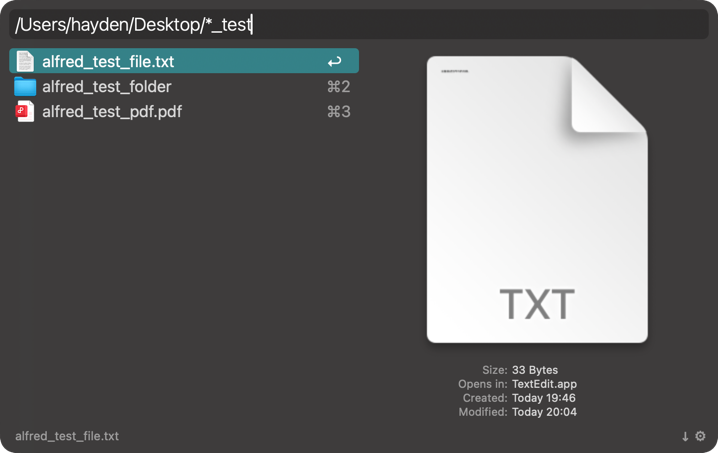Click the Created time Today 19:46

[544, 398]
